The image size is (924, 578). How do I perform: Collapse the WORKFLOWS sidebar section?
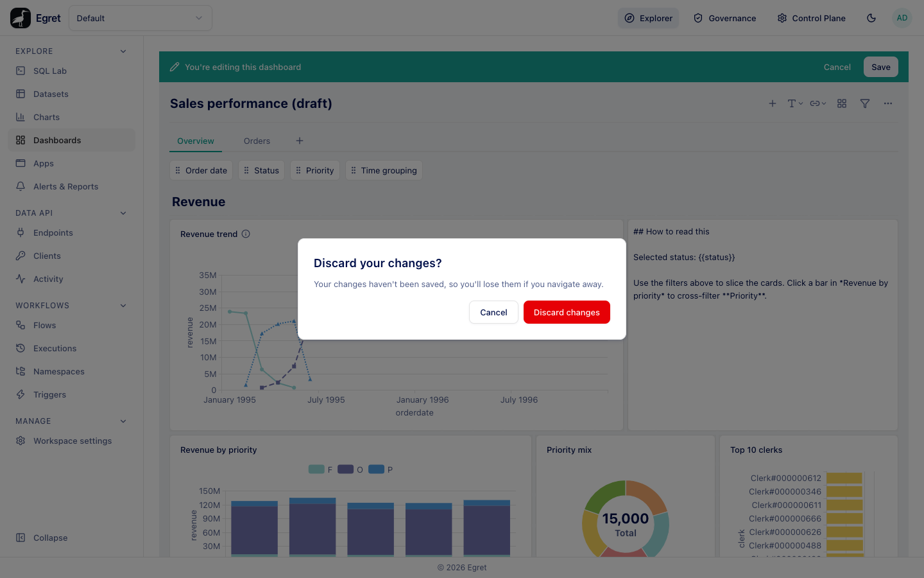point(123,306)
